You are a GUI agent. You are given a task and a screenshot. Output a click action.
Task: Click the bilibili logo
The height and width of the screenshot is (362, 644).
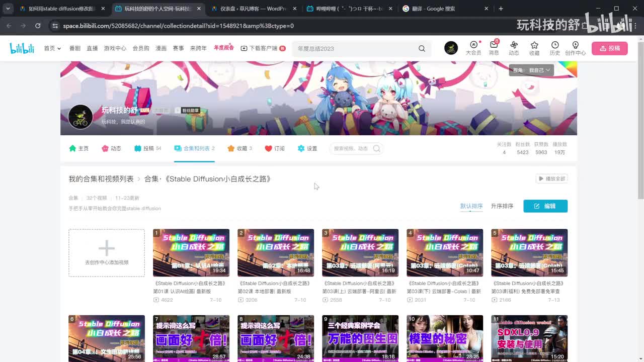point(22,48)
